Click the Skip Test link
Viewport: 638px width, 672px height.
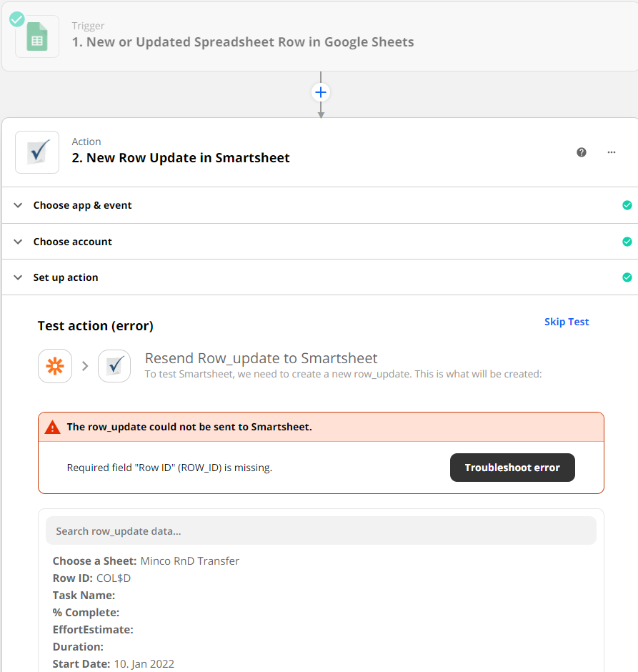(x=567, y=322)
